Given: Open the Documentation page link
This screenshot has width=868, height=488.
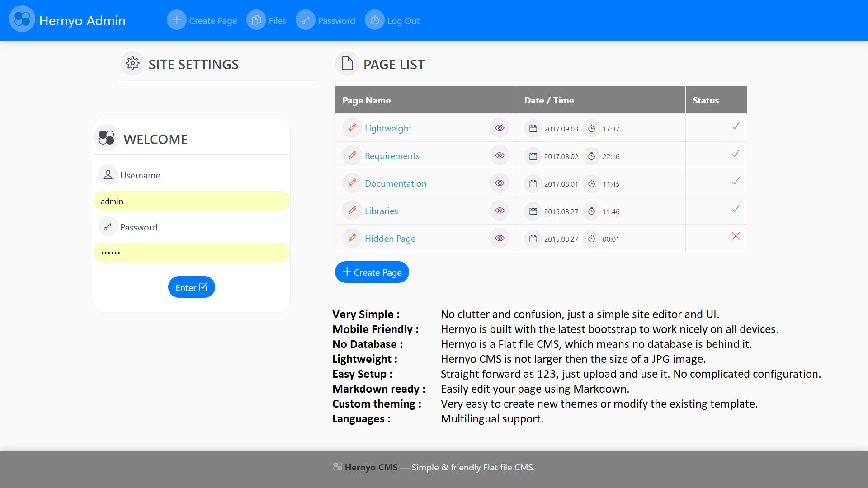Looking at the screenshot, I should point(395,183).
